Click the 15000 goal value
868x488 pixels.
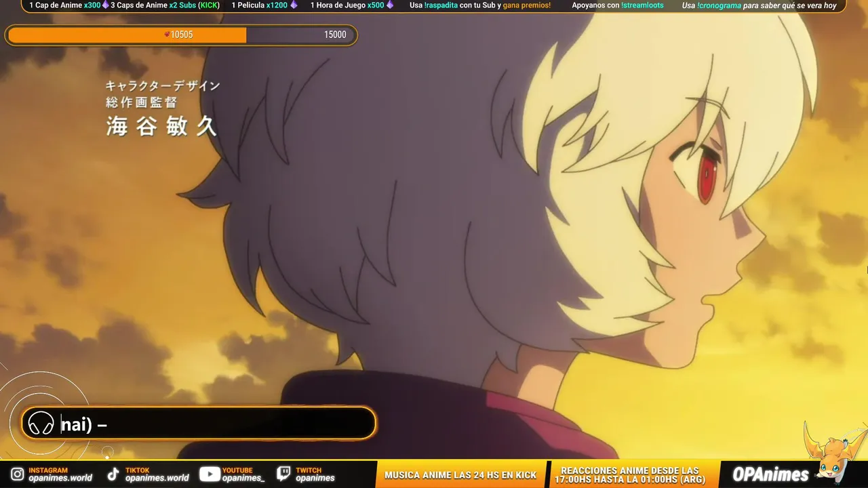coord(335,35)
